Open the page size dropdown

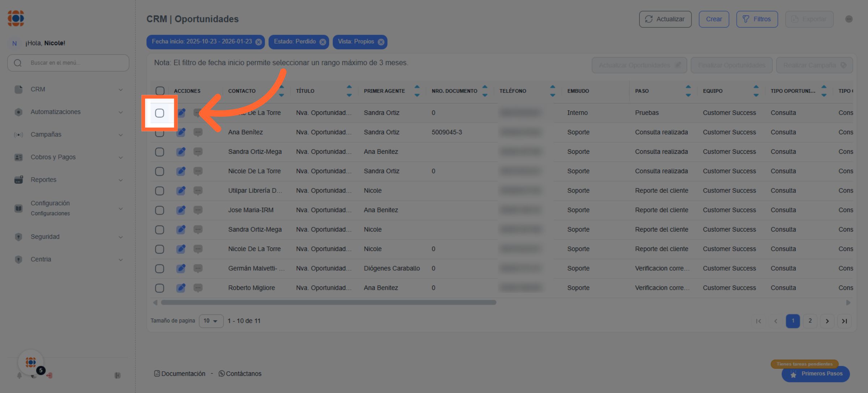point(211,321)
